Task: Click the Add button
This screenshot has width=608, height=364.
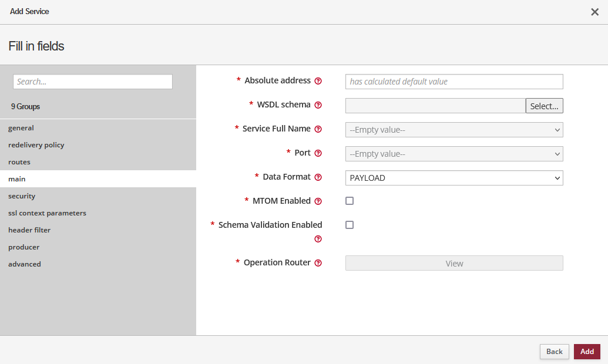Action: coord(587,351)
